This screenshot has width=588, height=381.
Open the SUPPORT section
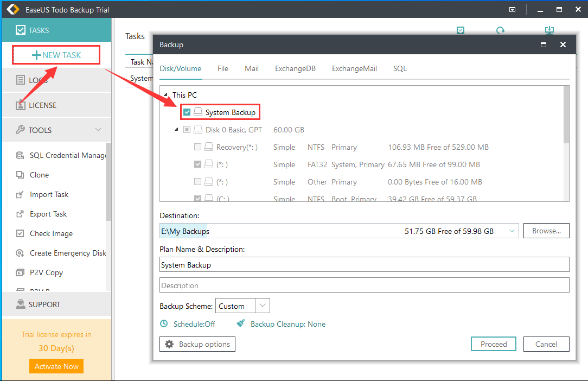(x=56, y=304)
